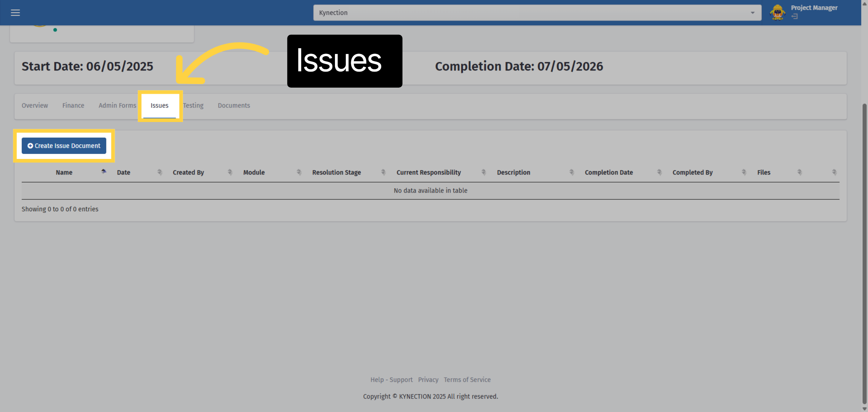Click the Start Date: 06/05/2025 text

88,66
